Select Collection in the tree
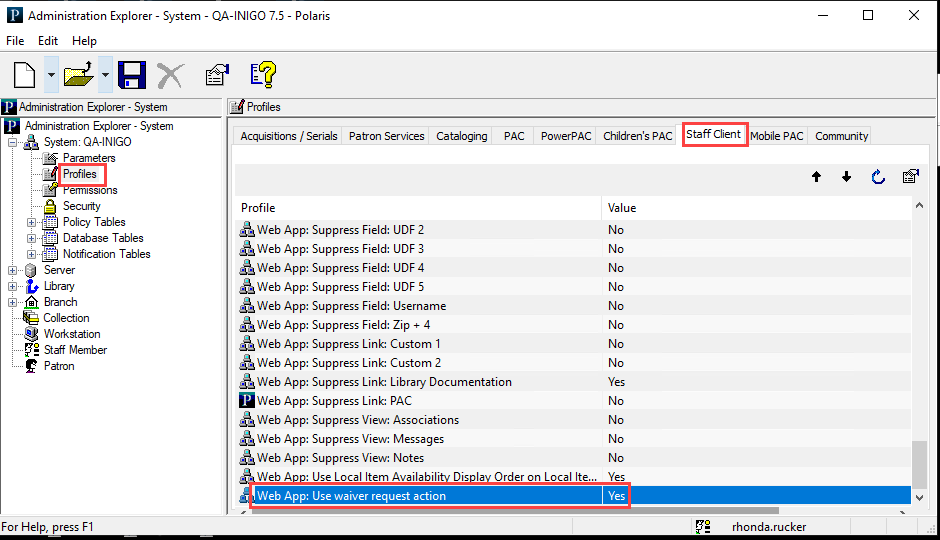 pos(66,318)
